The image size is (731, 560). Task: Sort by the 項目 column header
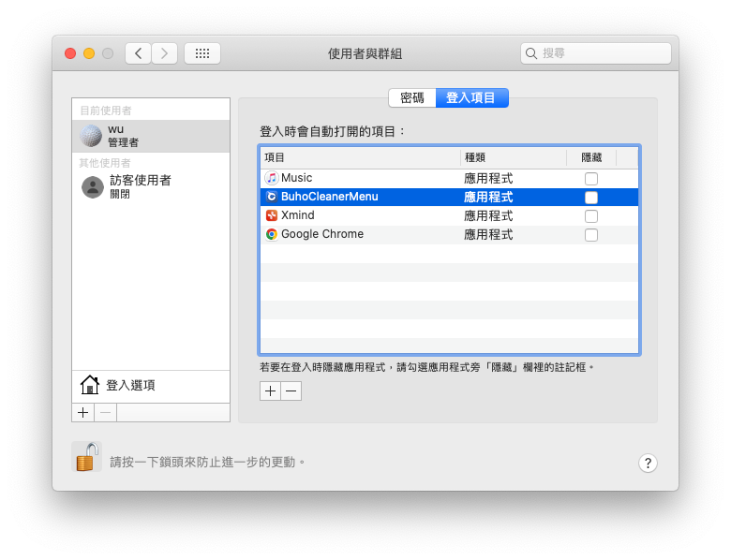point(361,157)
